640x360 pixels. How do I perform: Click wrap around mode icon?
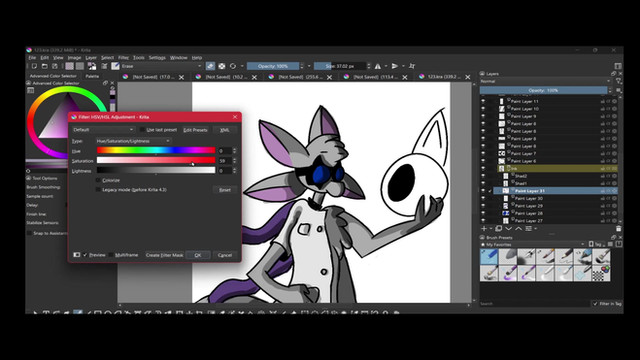click(x=412, y=66)
